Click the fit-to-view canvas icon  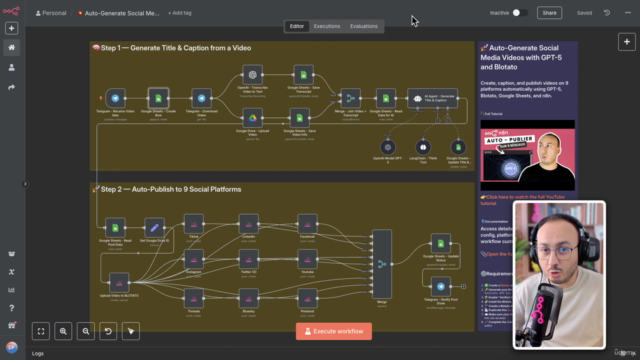click(41, 331)
